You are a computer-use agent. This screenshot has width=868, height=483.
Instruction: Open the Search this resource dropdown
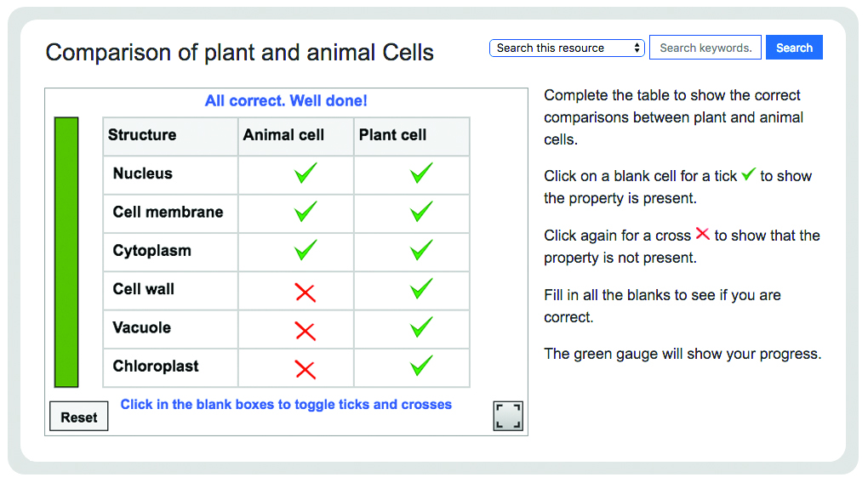(x=567, y=48)
